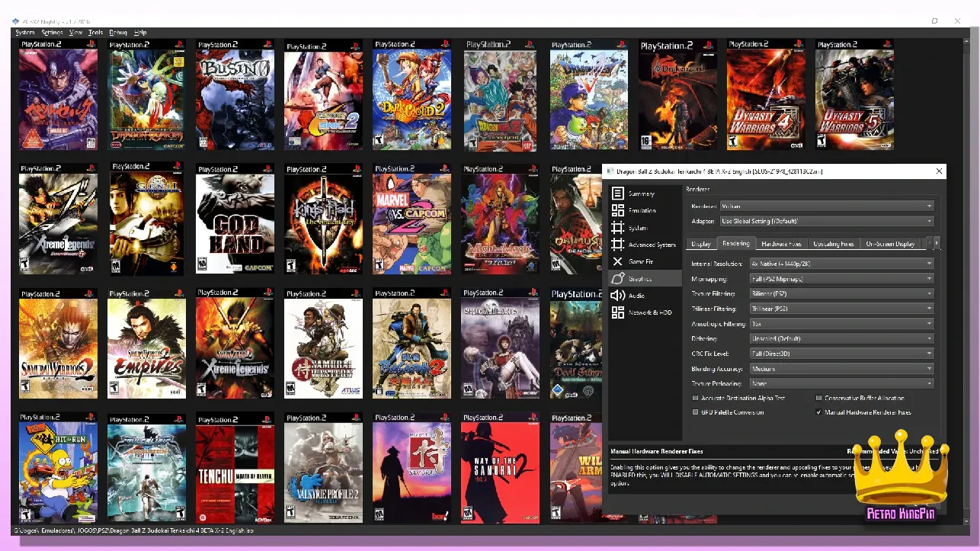Select the Simpsons Hit & Run cover

point(58,468)
